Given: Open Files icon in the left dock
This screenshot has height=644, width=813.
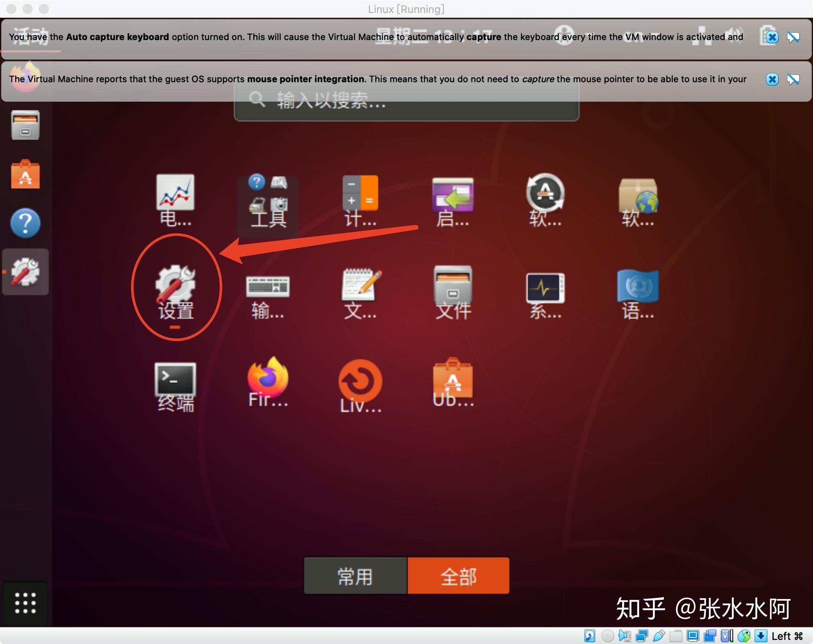Looking at the screenshot, I should pos(25,125).
